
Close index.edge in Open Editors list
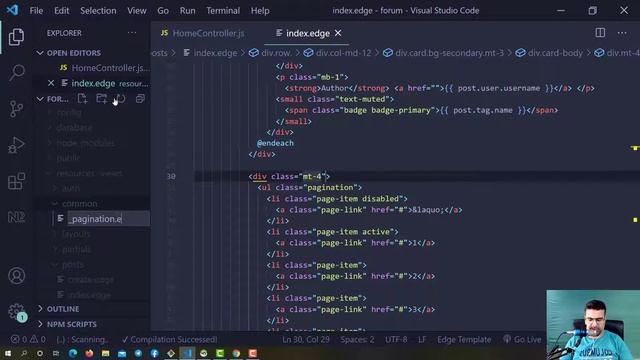(51, 83)
